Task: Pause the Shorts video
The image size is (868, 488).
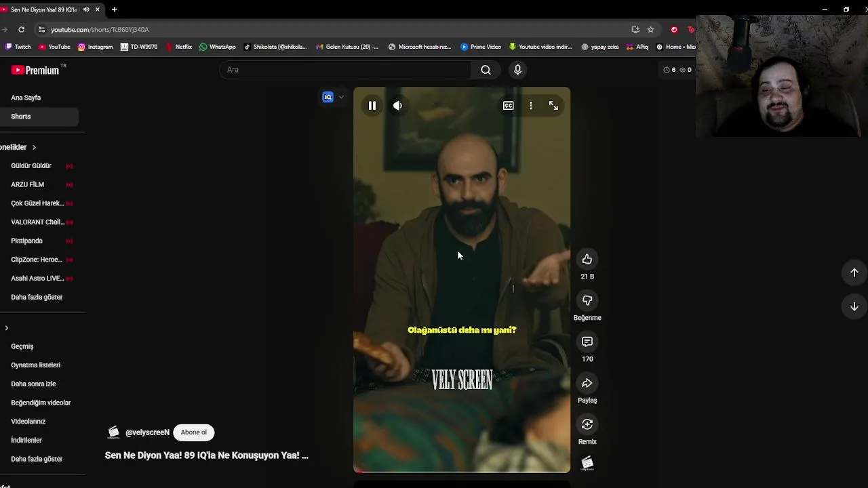Action: [x=372, y=106]
